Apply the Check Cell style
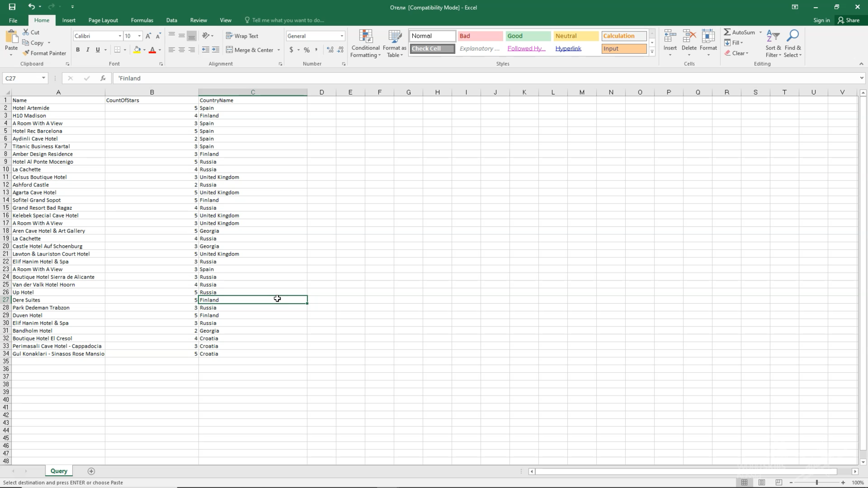The image size is (868, 488). [x=432, y=49]
